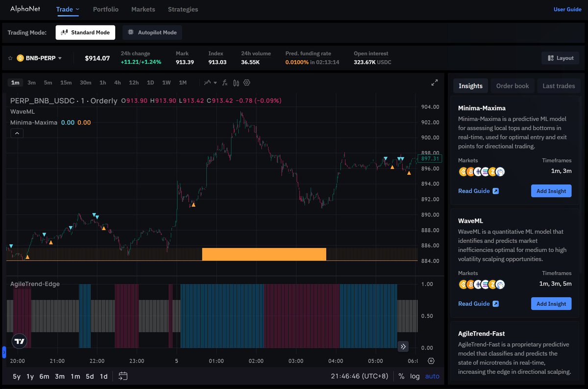Select the 30m chart timeframe
The image size is (588, 389).
pos(85,83)
